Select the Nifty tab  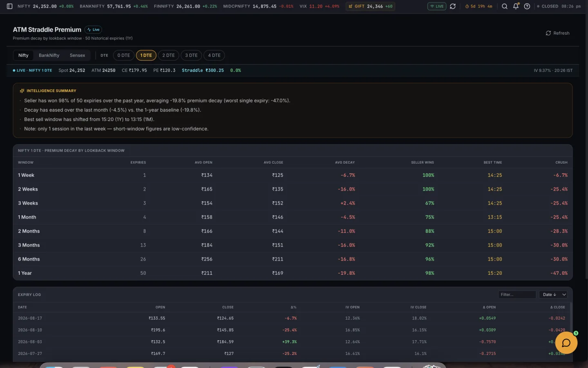click(x=23, y=55)
